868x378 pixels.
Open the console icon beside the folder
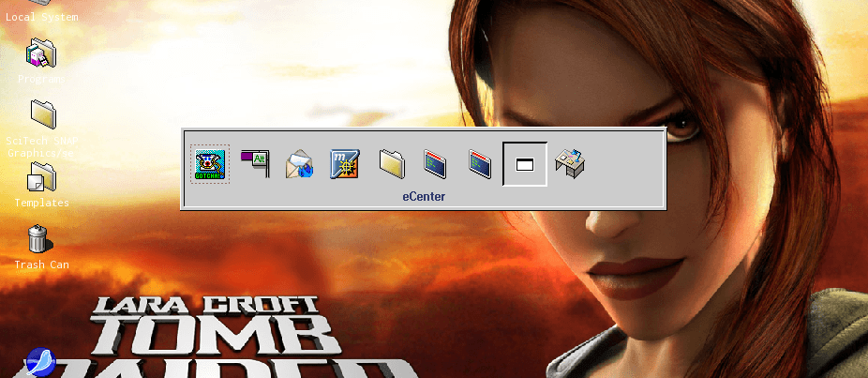click(x=435, y=164)
